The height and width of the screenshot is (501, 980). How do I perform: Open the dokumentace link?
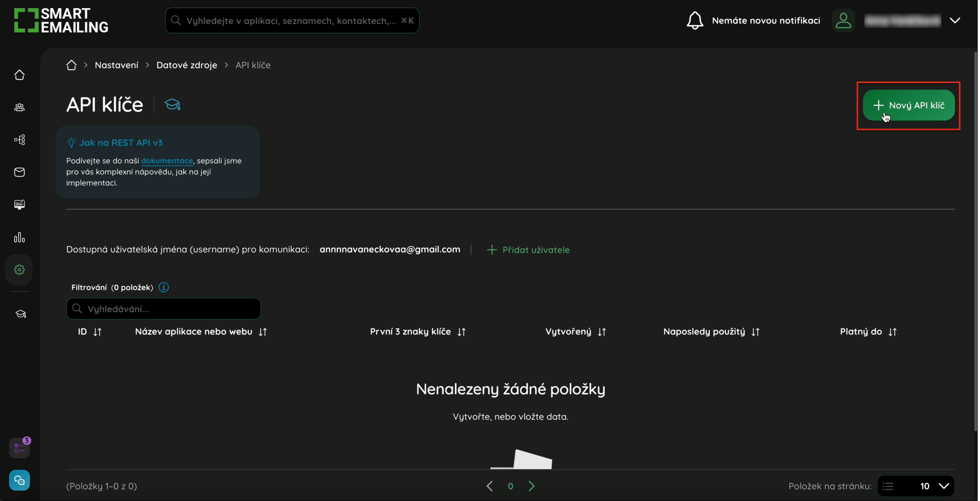pyautogui.click(x=167, y=161)
